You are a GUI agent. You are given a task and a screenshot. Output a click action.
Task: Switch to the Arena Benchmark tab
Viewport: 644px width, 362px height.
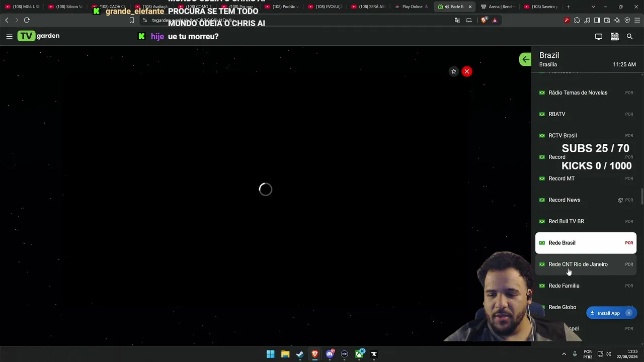coord(498,7)
